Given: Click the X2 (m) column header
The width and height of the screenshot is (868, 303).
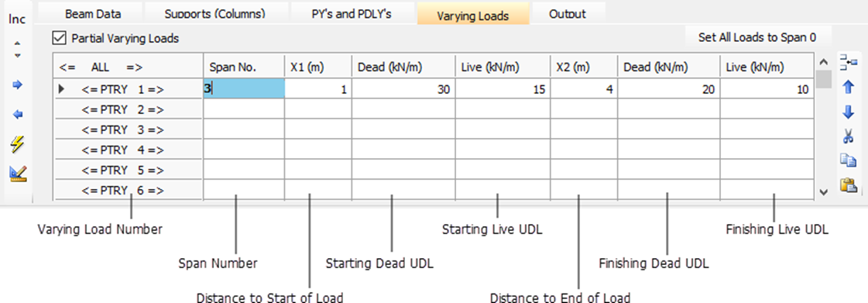Looking at the screenshot, I should [584, 67].
